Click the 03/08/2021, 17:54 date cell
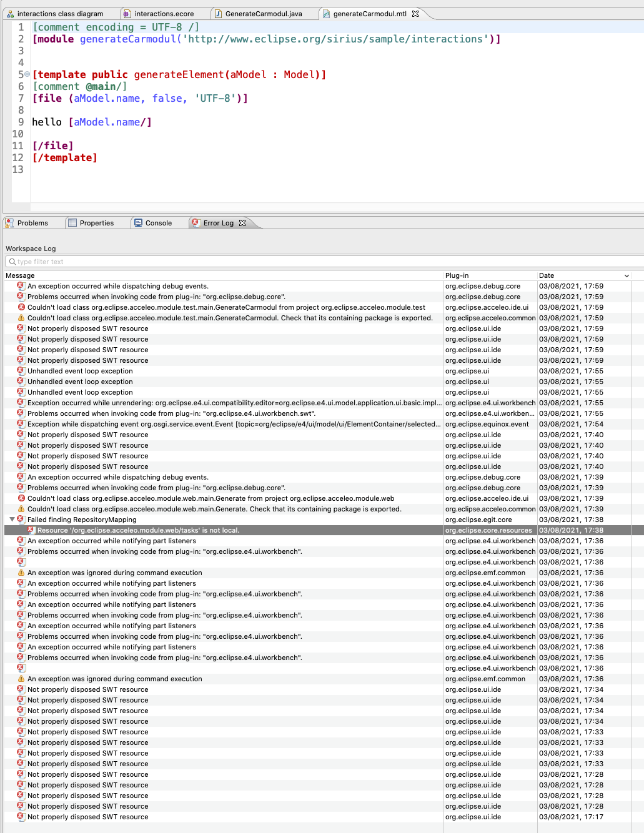Viewport: 644px width, 833px height. (x=572, y=424)
